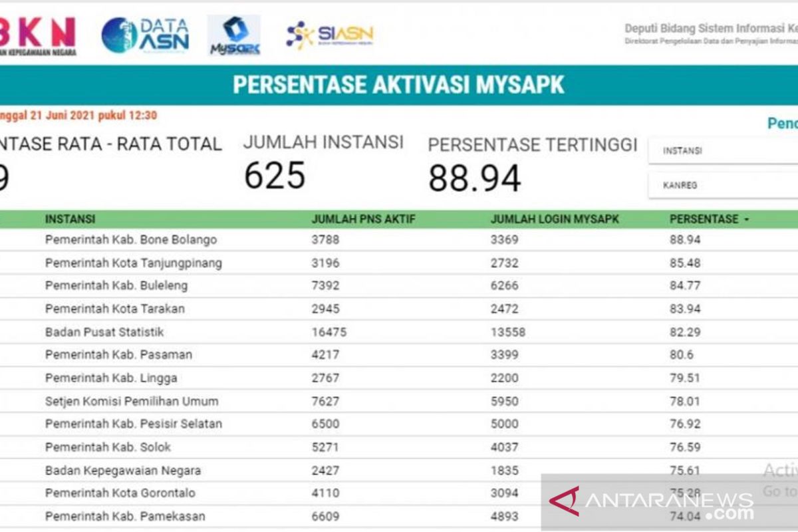Click the 21 Juni 2021 pukul 12:30 timestamp

(93, 115)
